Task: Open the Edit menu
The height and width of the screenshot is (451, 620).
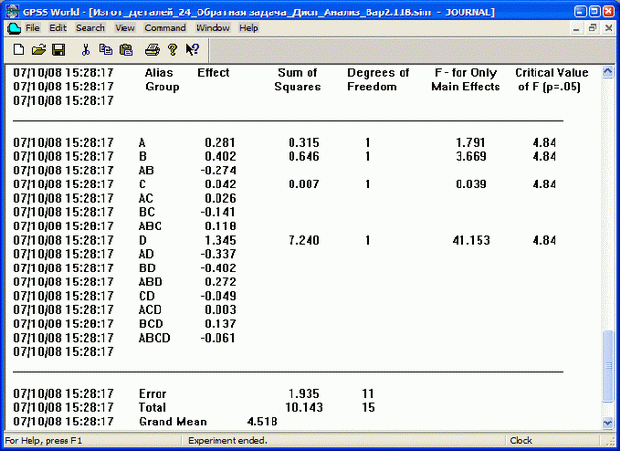Action: (58, 28)
